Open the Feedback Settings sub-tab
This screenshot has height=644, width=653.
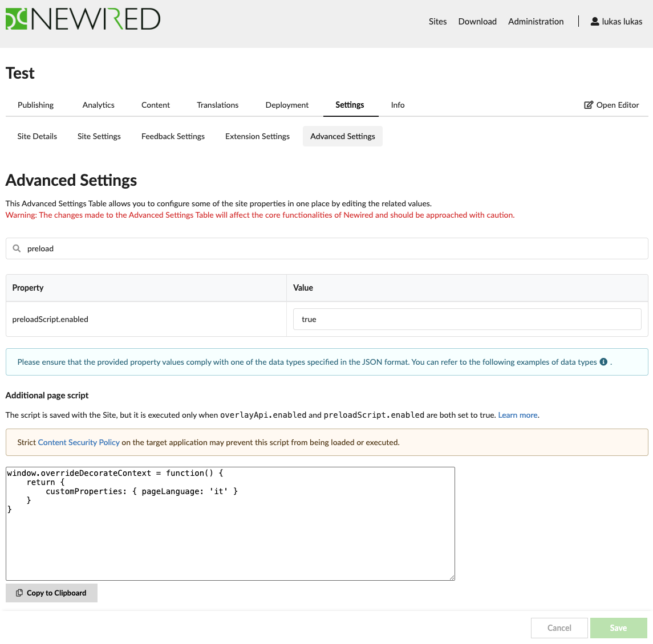pyautogui.click(x=173, y=136)
